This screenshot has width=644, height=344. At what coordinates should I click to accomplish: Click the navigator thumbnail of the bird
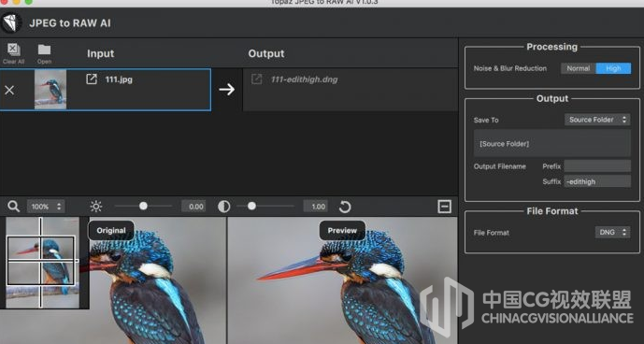click(x=43, y=263)
